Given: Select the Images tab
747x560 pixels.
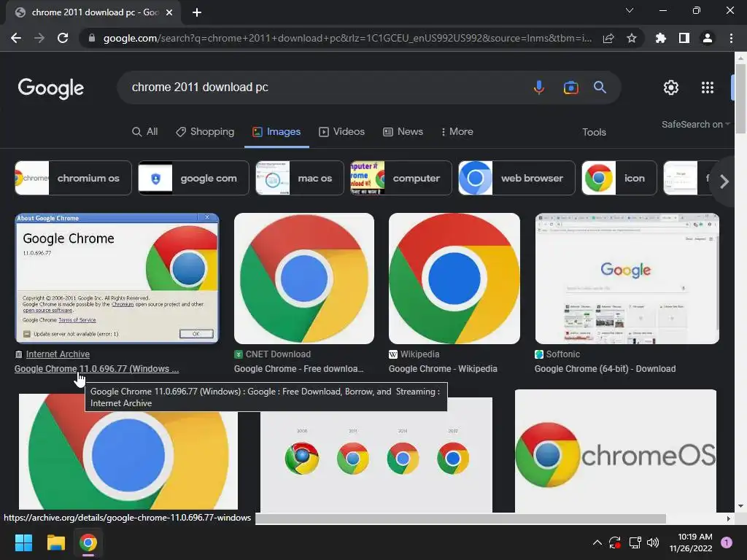Looking at the screenshot, I should click(x=276, y=131).
